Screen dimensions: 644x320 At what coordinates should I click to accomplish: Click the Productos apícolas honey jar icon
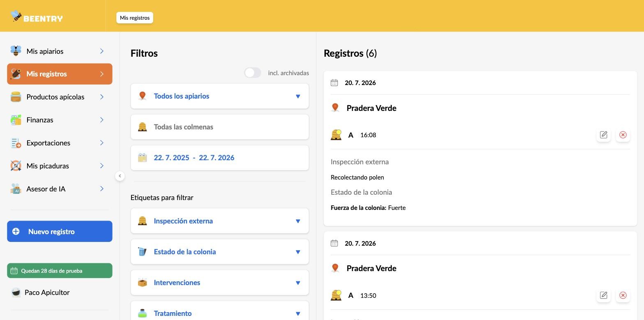[16, 97]
